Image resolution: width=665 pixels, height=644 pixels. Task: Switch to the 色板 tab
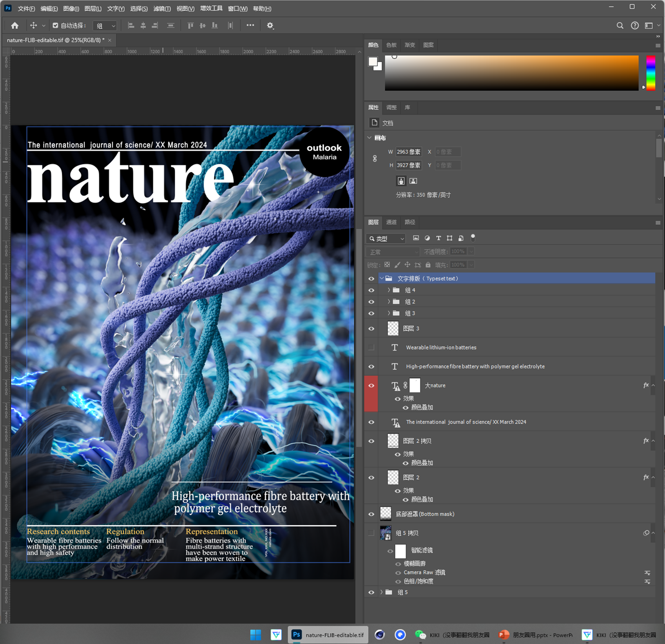(x=391, y=45)
